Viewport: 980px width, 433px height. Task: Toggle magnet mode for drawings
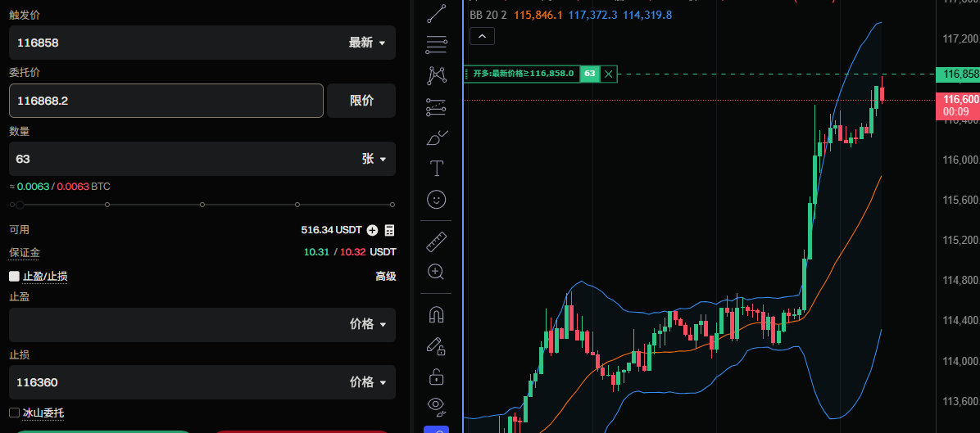pos(436,314)
